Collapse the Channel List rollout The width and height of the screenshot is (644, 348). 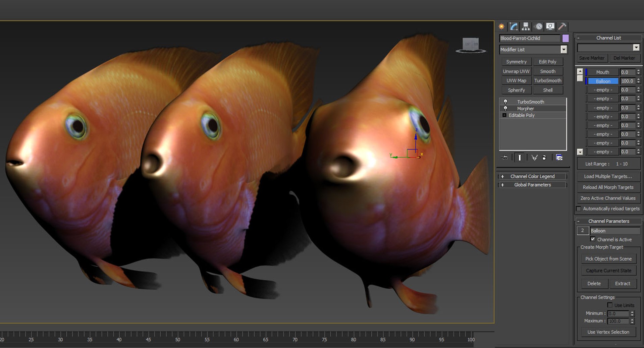coord(608,38)
